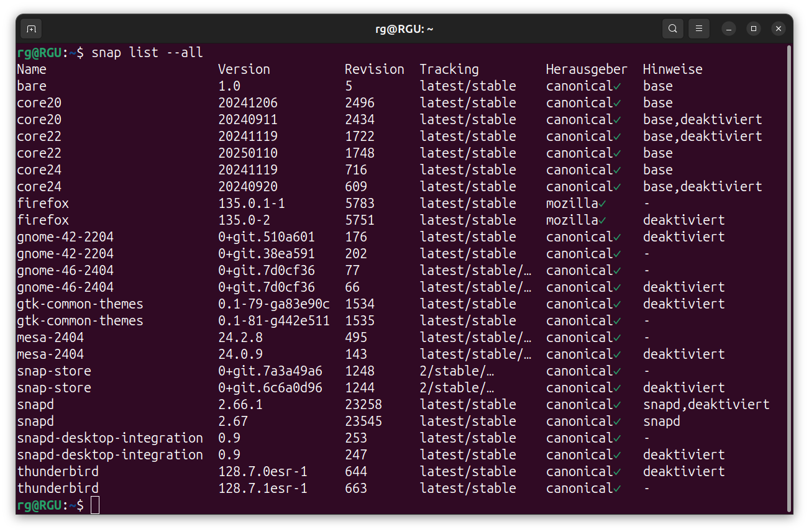Viewport: 809px width, 532px height.
Task: Maximize the terminal window
Action: point(754,29)
